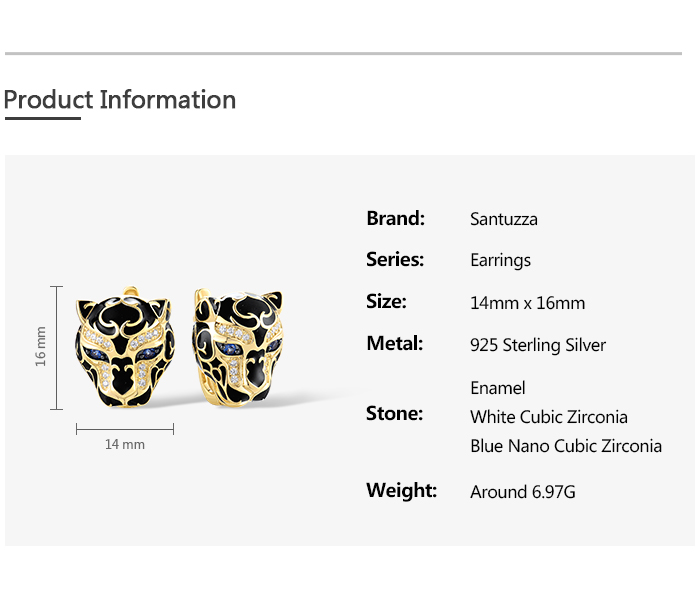This screenshot has width=700, height=596.
Task: Select the Around 6.97G weight value
Action: [x=523, y=492]
